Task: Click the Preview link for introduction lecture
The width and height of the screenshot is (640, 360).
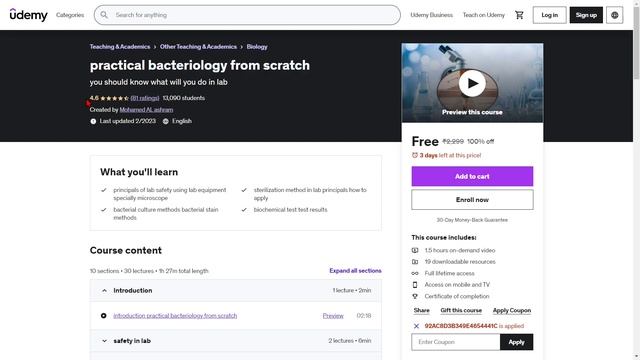Action: pyautogui.click(x=333, y=316)
